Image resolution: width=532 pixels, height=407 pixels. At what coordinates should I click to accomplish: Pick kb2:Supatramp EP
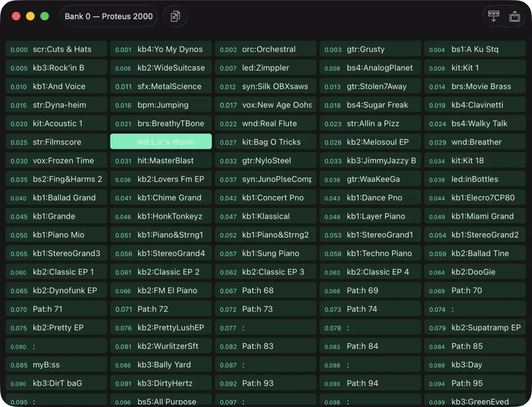click(x=475, y=328)
